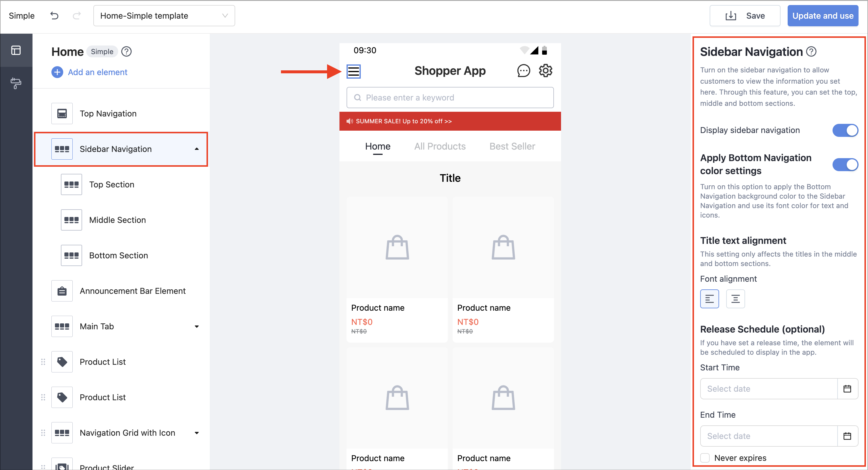Toggle Display sidebar navigation switch
Image resolution: width=868 pixels, height=470 pixels.
[845, 130]
